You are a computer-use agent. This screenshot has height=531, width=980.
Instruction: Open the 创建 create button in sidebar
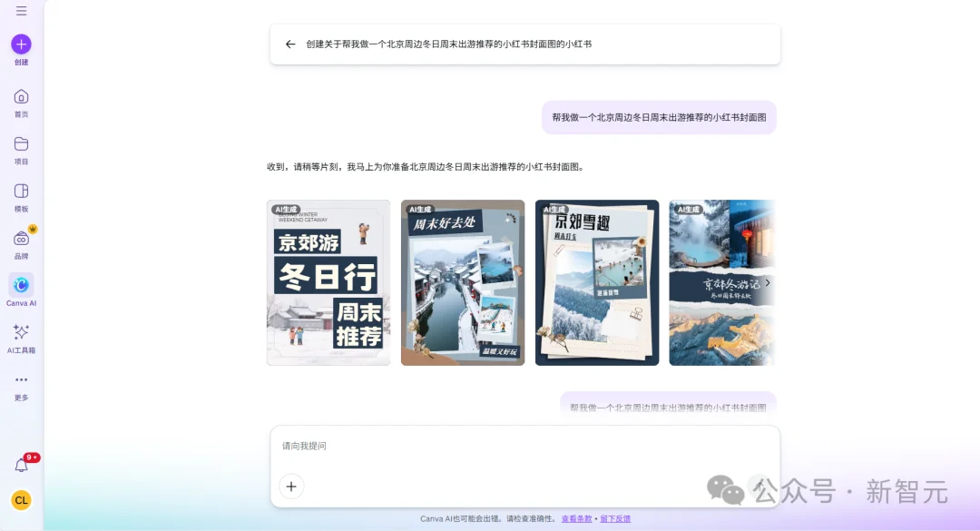pos(21,45)
